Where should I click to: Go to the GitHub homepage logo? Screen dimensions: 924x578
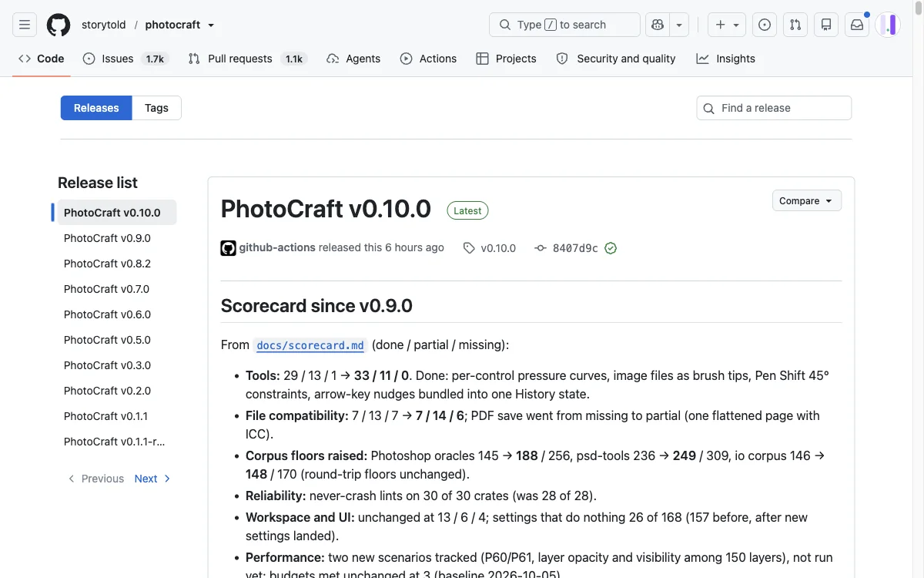[x=59, y=25]
